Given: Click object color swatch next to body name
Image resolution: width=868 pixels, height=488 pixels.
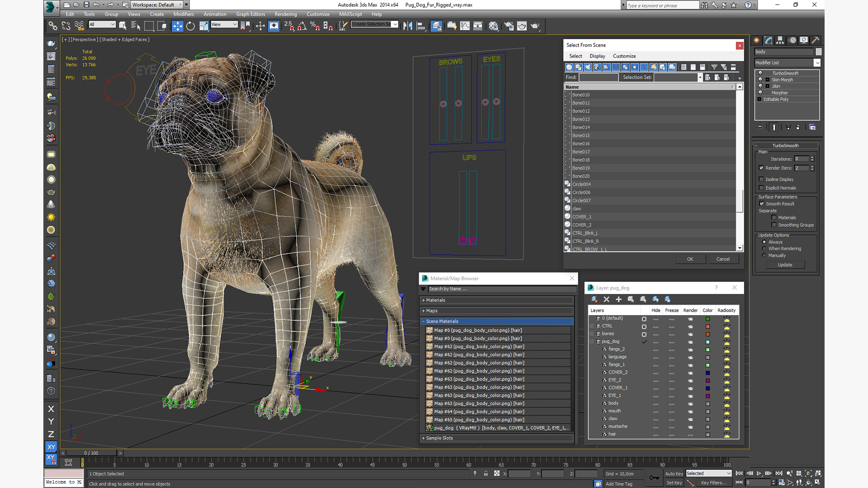Looking at the screenshot, I should click(x=818, y=52).
